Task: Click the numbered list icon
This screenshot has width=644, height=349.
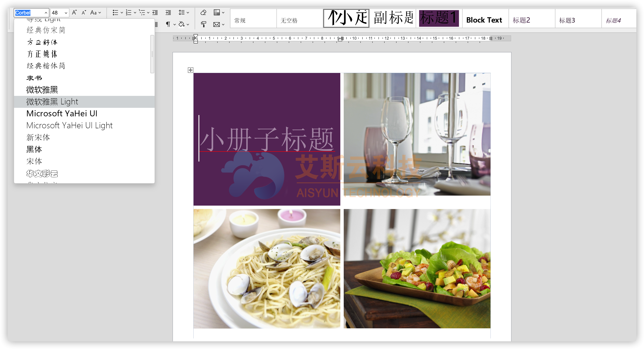Action: [128, 13]
